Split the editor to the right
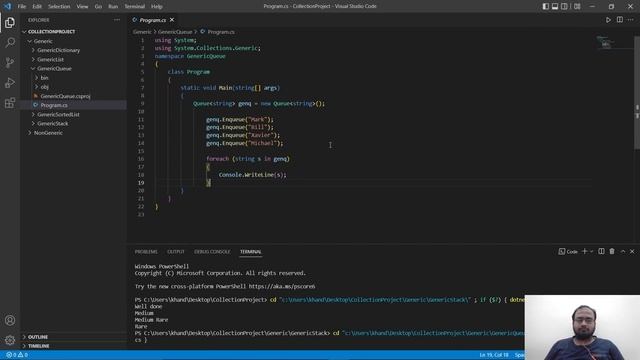The image size is (640, 360). (x=620, y=20)
